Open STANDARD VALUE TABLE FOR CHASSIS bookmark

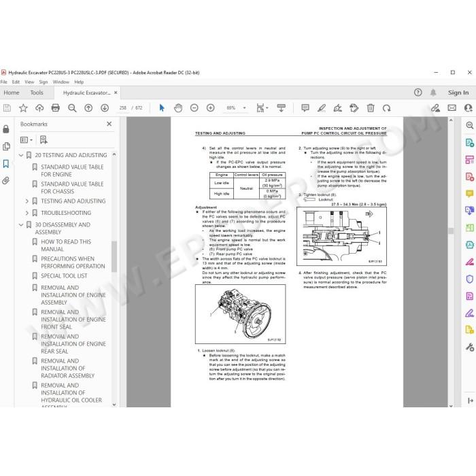(72, 188)
